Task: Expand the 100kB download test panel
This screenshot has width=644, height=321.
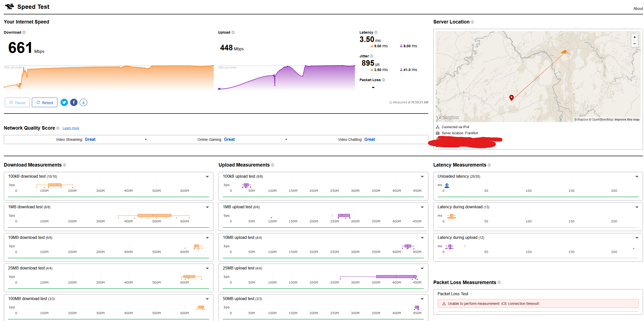Action: click(x=207, y=177)
